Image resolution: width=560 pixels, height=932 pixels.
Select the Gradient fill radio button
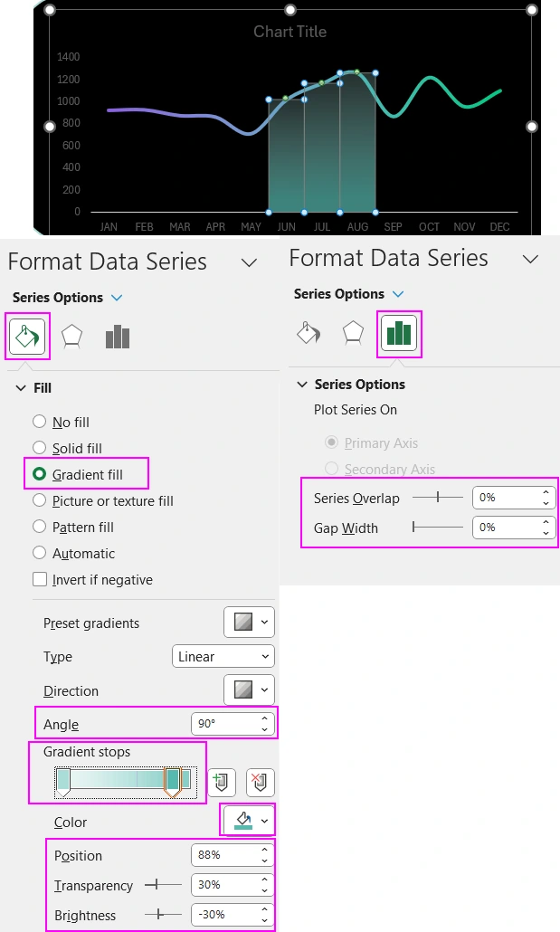(40, 474)
